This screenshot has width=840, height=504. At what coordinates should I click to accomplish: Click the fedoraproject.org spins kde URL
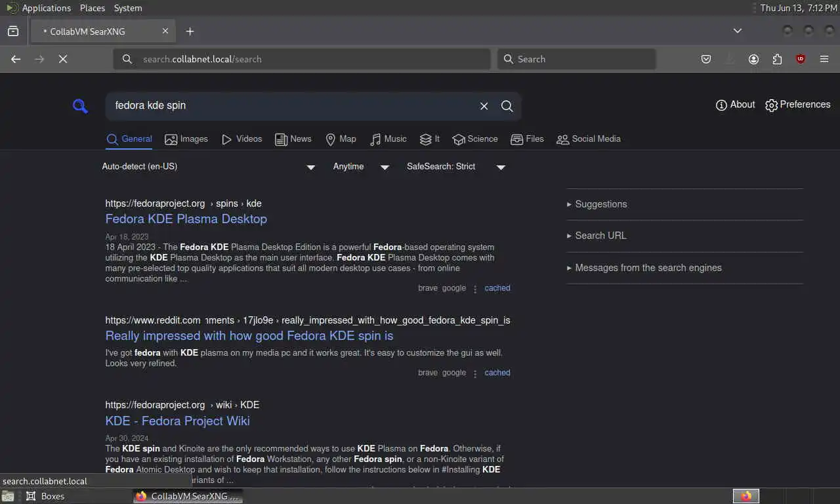pyautogui.click(x=184, y=203)
